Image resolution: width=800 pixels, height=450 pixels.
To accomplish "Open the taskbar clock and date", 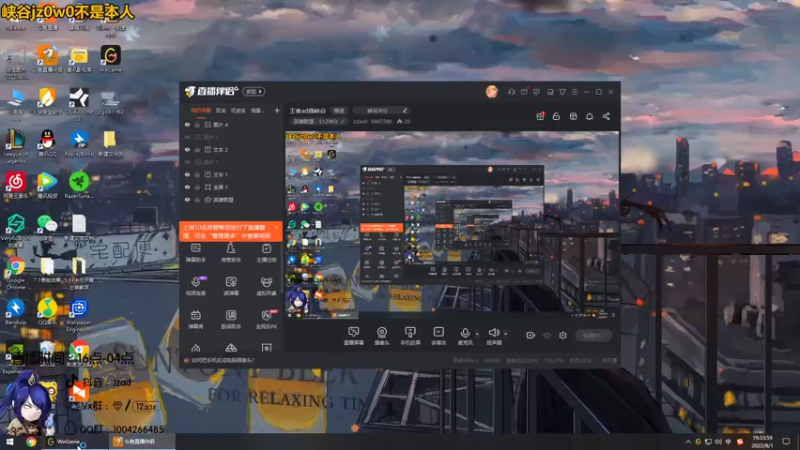I will pyautogui.click(x=763, y=442).
